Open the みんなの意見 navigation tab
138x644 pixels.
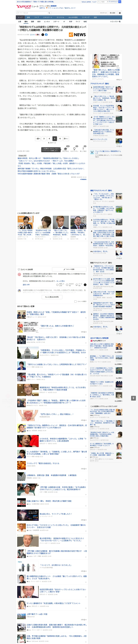(73, 17)
